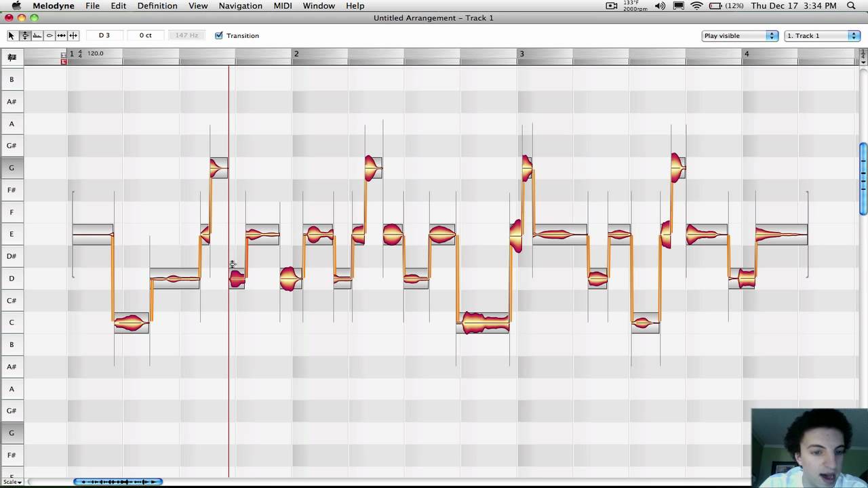
Task: Click the 0 ct cents field
Action: [x=146, y=35]
